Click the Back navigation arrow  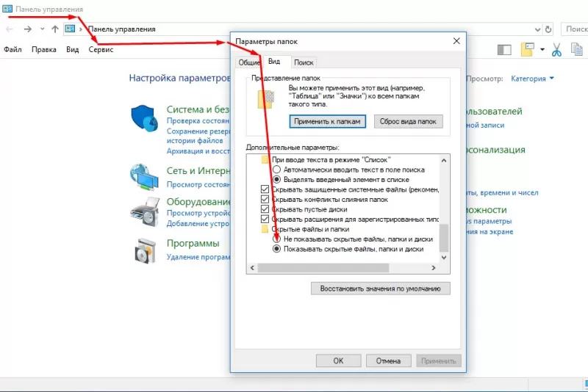10,29
